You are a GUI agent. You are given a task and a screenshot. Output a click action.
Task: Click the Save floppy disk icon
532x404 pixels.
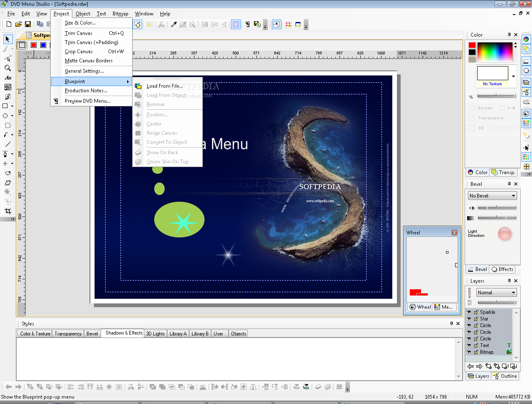[x=28, y=25]
